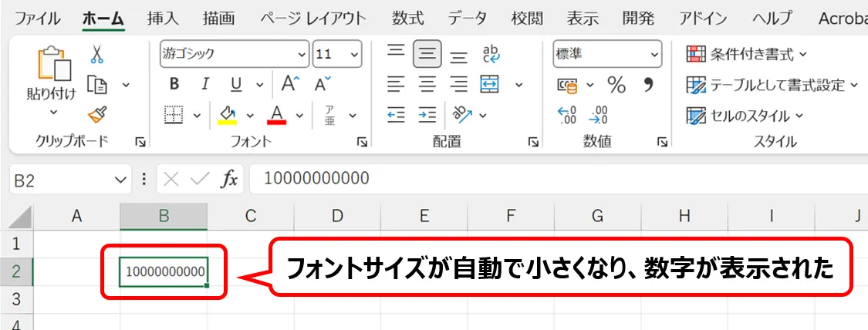The width and height of the screenshot is (868, 330).
Task: Click the cell Borders icon
Action: [174, 115]
